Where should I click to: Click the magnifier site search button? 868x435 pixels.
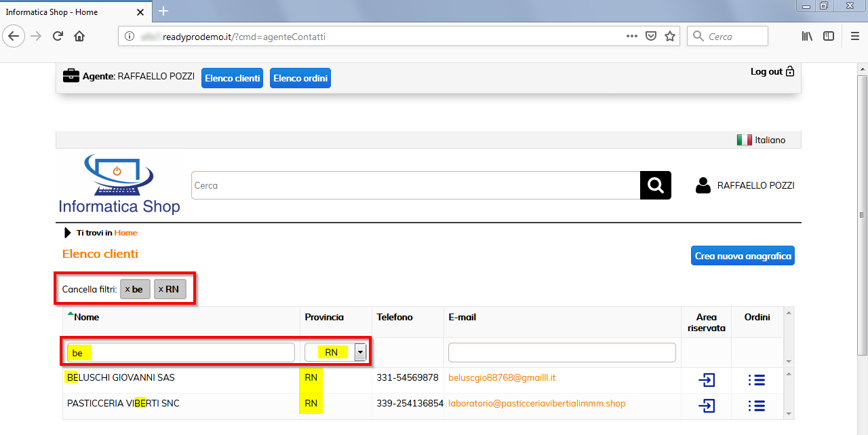pos(656,185)
